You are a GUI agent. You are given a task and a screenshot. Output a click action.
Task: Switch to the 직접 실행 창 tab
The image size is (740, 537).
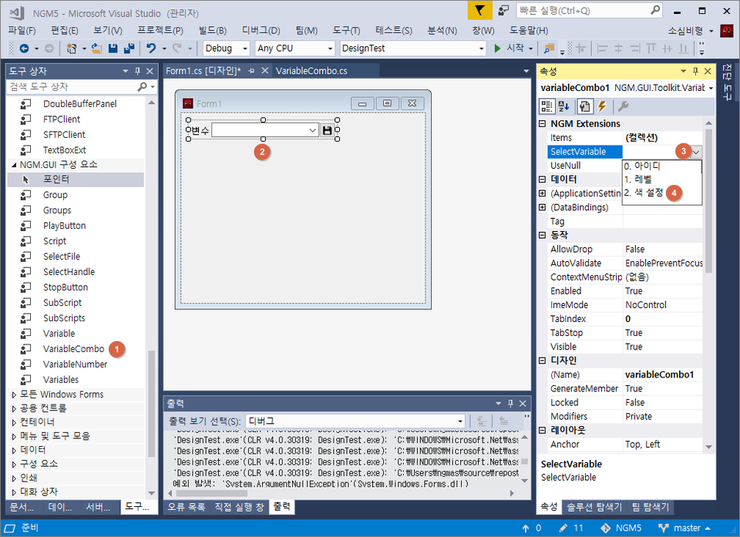239,507
